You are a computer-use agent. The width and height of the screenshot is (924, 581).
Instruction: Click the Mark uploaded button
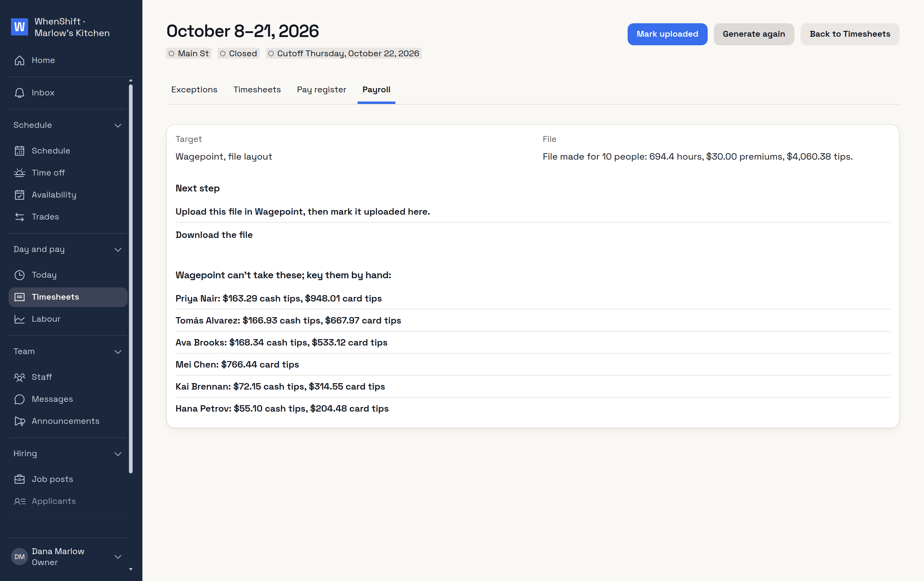coord(667,34)
